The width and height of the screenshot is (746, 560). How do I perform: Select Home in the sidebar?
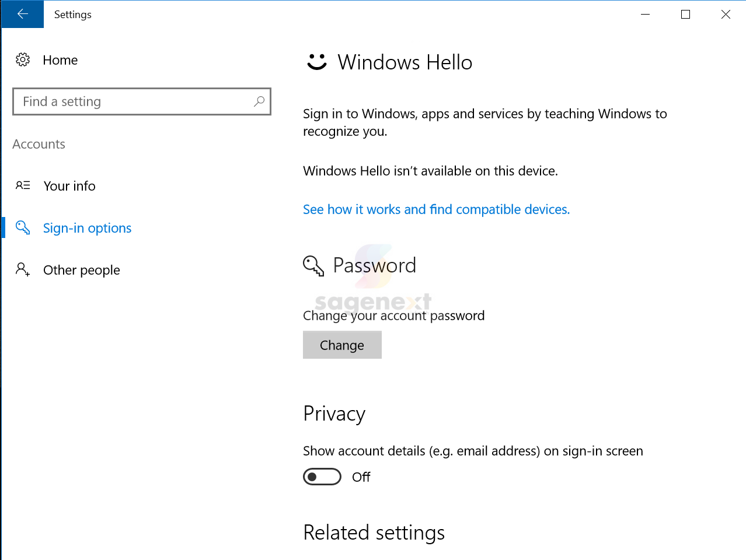coord(60,60)
